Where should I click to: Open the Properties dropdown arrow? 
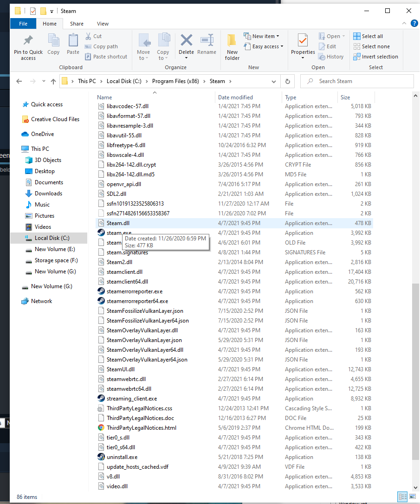click(303, 58)
